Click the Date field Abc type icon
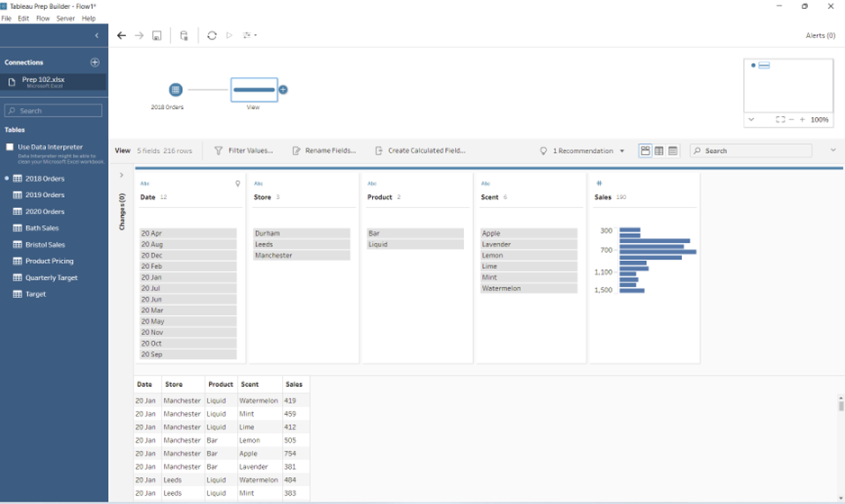The width and height of the screenshot is (845, 504). coord(144,184)
